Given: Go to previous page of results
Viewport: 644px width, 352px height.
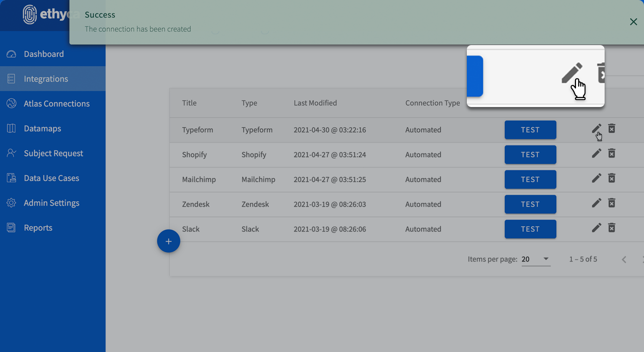Looking at the screenshot, I should [x=624, y=260].
